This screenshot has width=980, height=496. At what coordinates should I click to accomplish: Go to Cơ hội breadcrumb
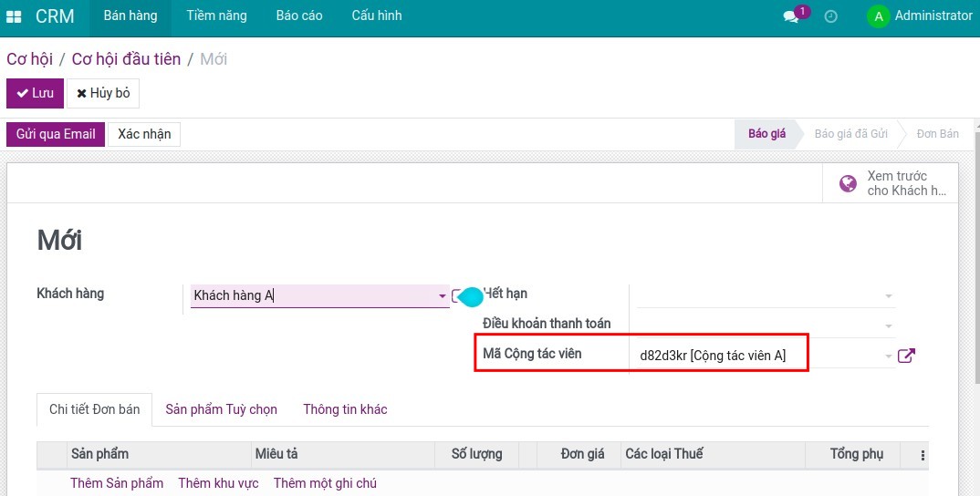click(x=29, y=59)
